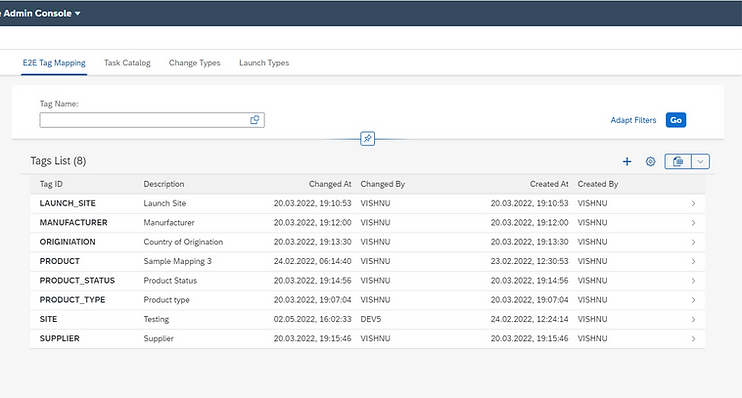Click 'Supplier' description cell
Screen dimensions: 742x398
pyautogui.click(x=159, y=339)
